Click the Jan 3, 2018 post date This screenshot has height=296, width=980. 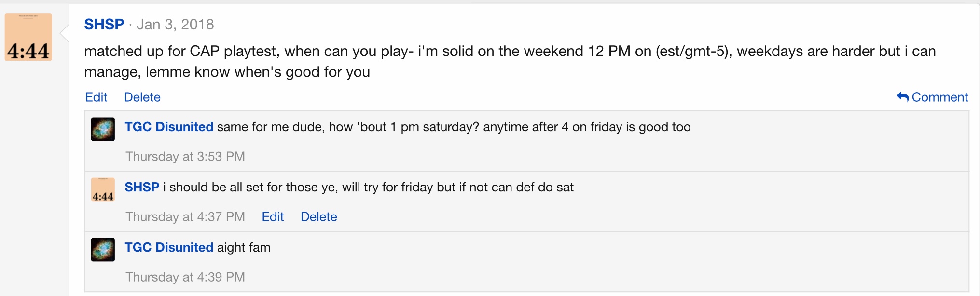click(175, 24)
